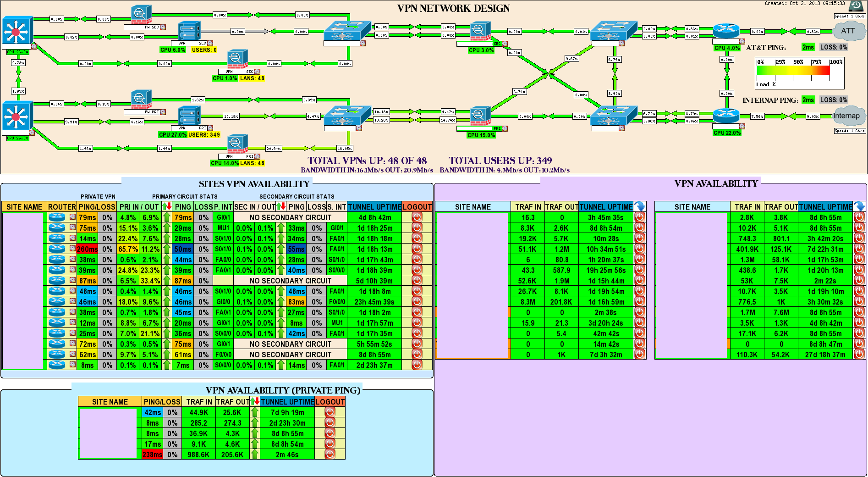Select the SEC firewall showing CPU 3.0%

click(480, 31)
